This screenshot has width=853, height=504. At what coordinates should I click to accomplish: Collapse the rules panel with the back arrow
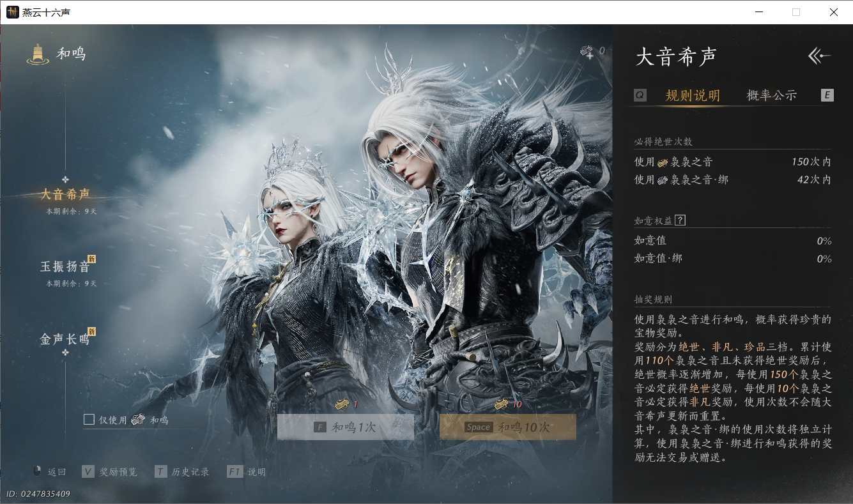click(x=819, y=56)
